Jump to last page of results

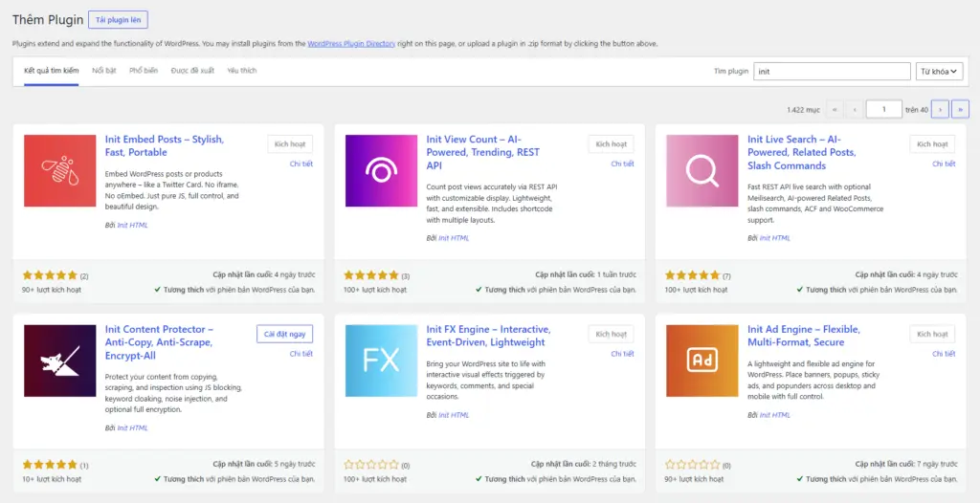click(x=960, y=109)
